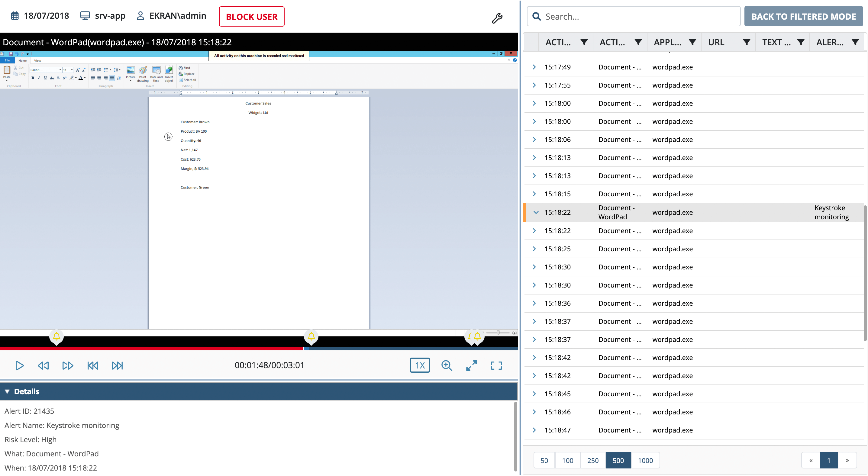The width and height of the screenshot is (868, 476).
Task: Jump to the end of the recording
Action: 117,365
